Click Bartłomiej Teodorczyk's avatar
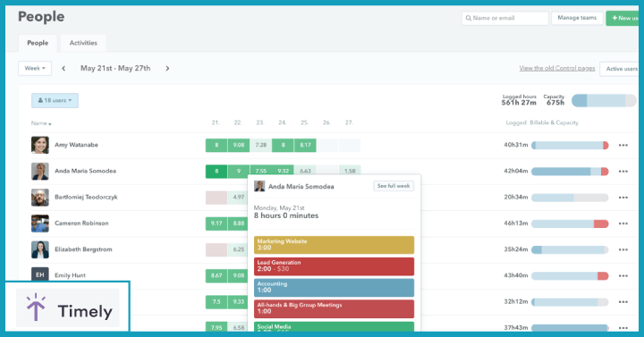This screenshot has height=337, width=644. click(x=40, y=198)
